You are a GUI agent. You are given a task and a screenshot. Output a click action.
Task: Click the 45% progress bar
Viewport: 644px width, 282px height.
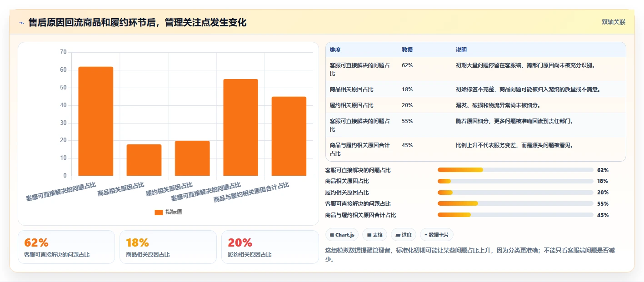click(515, 215)
